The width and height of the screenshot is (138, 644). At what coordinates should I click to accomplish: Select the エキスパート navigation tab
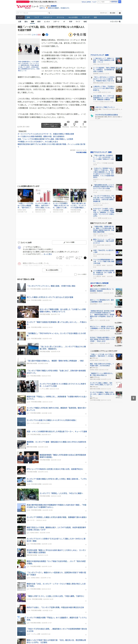48,17
